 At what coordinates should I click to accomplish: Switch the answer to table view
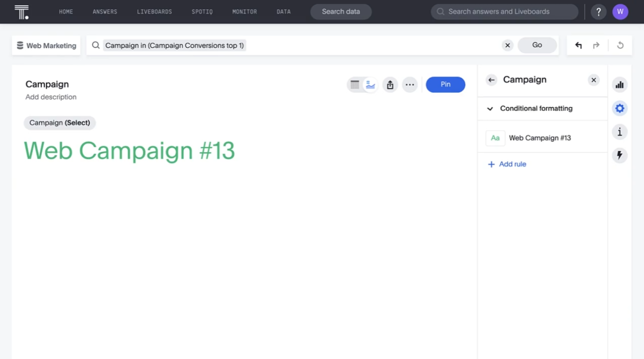pos(355,85)
